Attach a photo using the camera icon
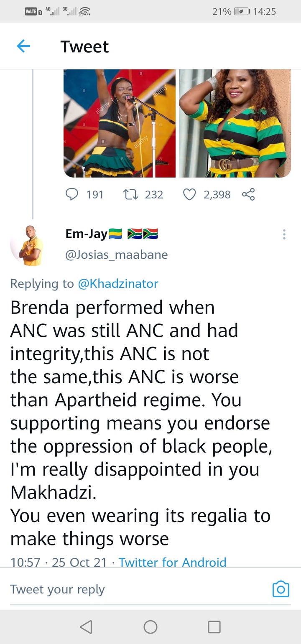The image size is (301, 644). (281, 589)
